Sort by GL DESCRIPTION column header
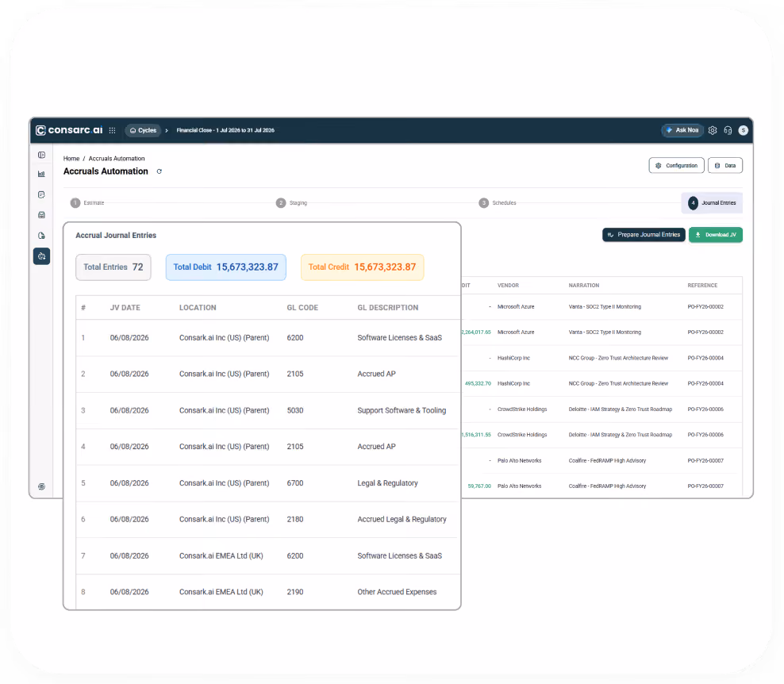 click(388, 308)
